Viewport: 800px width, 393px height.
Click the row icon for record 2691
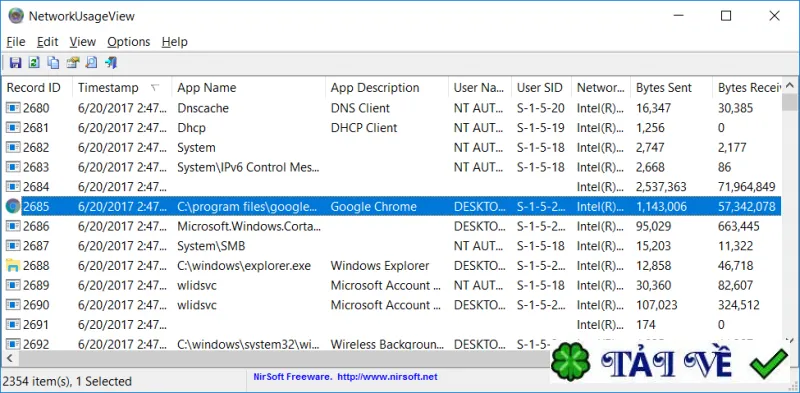click(12, 325)
